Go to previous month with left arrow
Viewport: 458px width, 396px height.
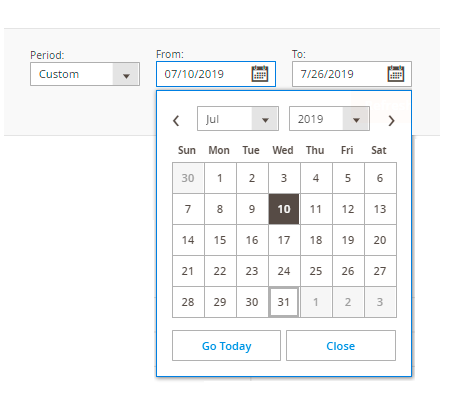(176, 120)
